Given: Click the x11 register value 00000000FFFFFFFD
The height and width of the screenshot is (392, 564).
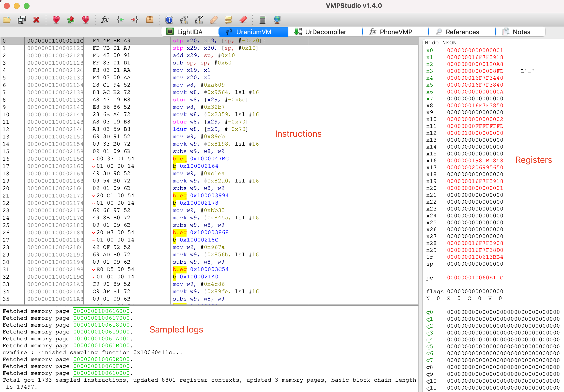Looking at the screenshot, I should (475, 126).
